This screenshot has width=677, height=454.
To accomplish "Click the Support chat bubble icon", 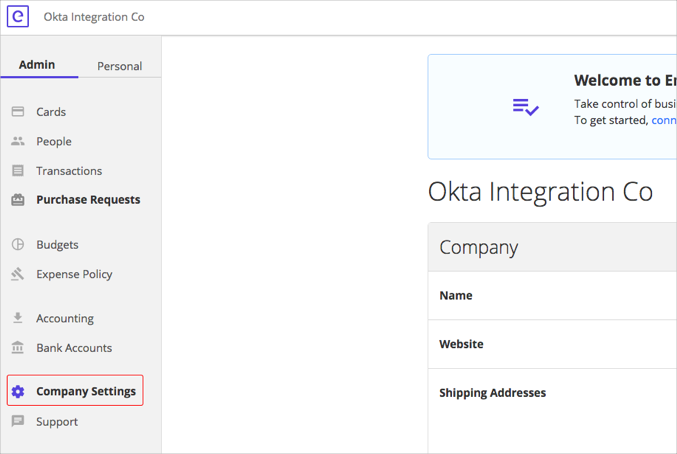I will coord(18,422).
